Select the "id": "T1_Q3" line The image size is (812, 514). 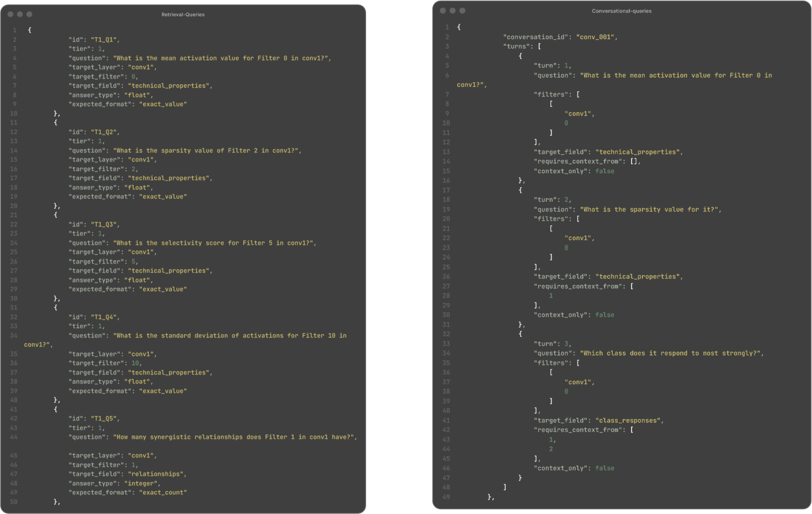point(94,224)
